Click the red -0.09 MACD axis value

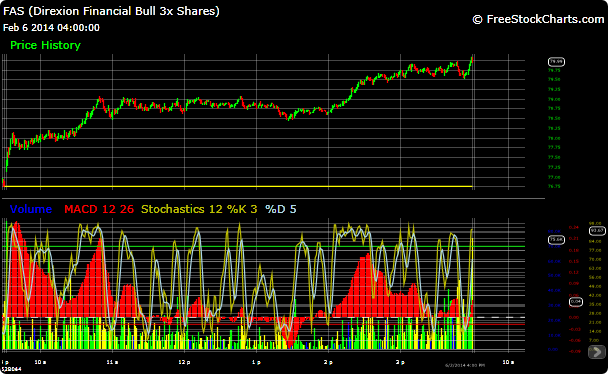coord(574,351)
